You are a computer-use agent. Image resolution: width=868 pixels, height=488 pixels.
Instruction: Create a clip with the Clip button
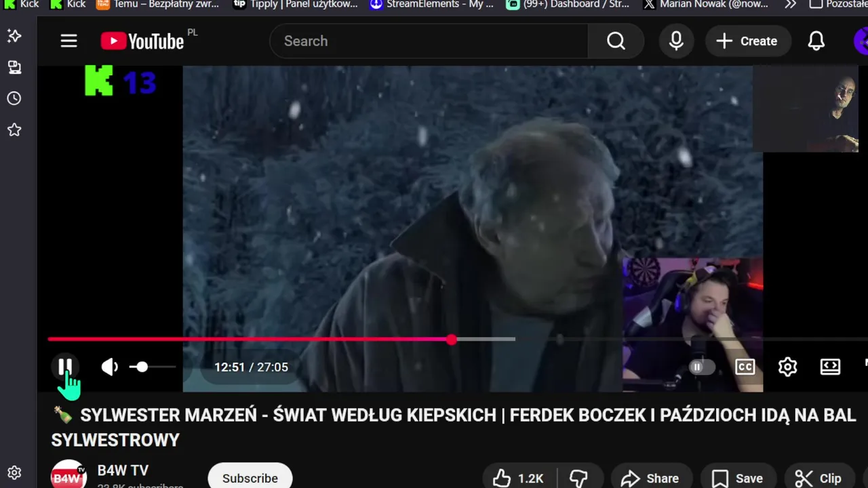[x=818, y=478]
